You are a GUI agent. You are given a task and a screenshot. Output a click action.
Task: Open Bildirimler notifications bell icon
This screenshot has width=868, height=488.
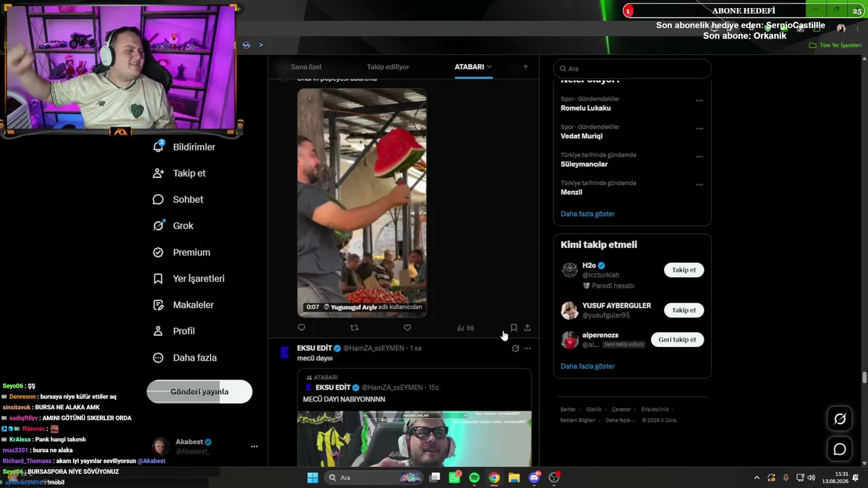(x=158, y=146)
